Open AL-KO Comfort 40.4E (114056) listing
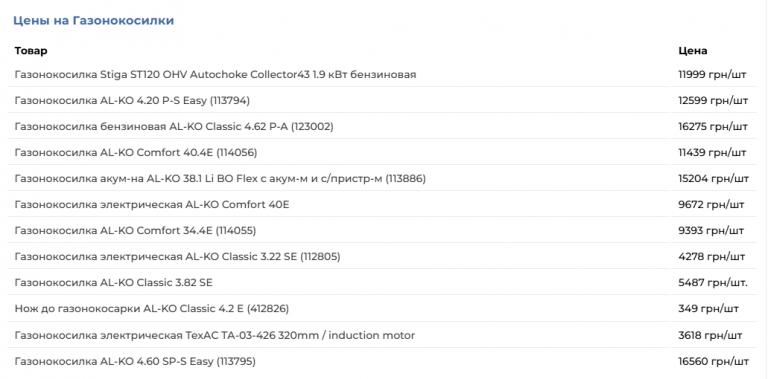This screenshot has width=768, height=379. tap(136, 153)
